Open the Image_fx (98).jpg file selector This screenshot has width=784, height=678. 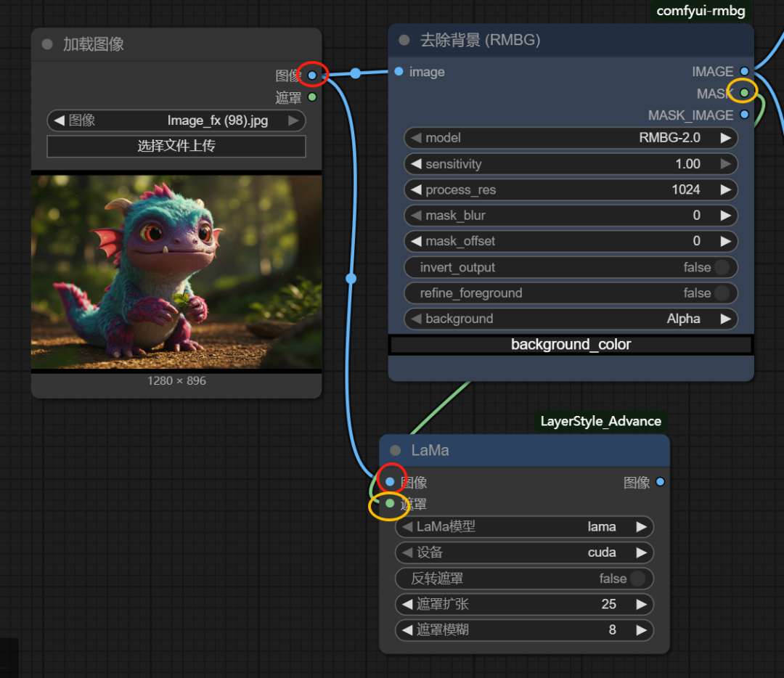(x=176, y=121)
